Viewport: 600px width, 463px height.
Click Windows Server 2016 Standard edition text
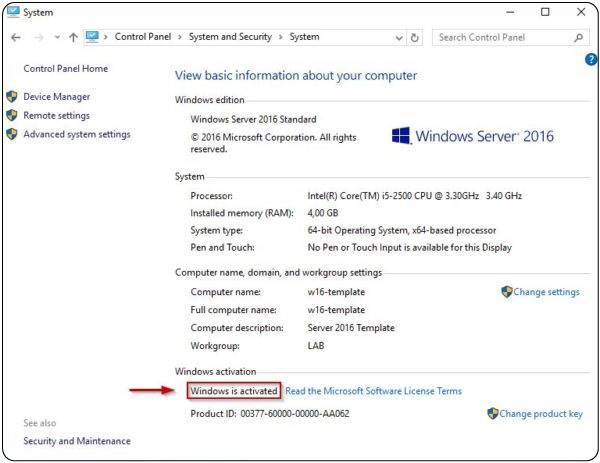253,119
